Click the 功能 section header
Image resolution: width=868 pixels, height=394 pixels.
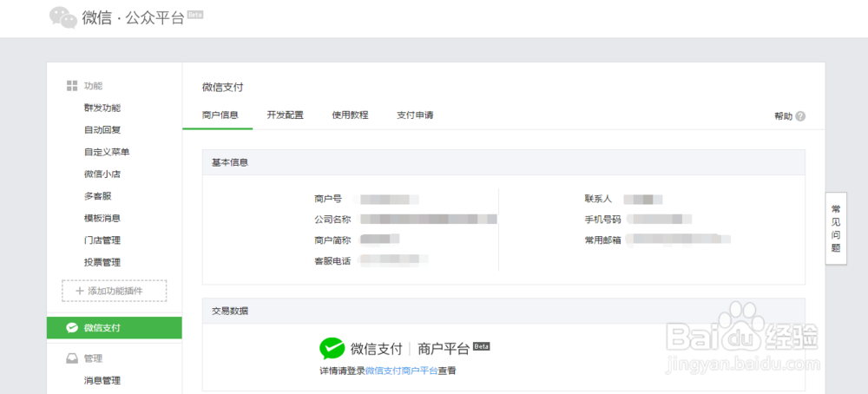click(x=93, y=86)
